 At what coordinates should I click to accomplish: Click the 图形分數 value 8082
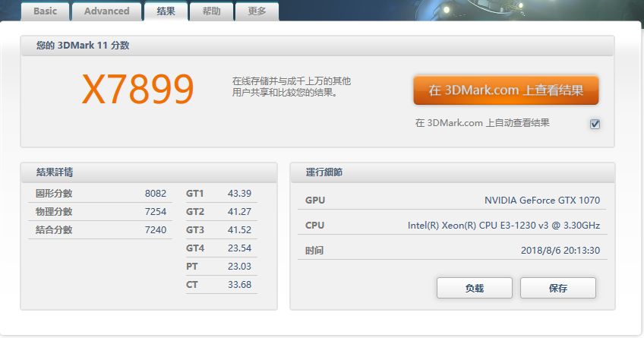[156, 194]
